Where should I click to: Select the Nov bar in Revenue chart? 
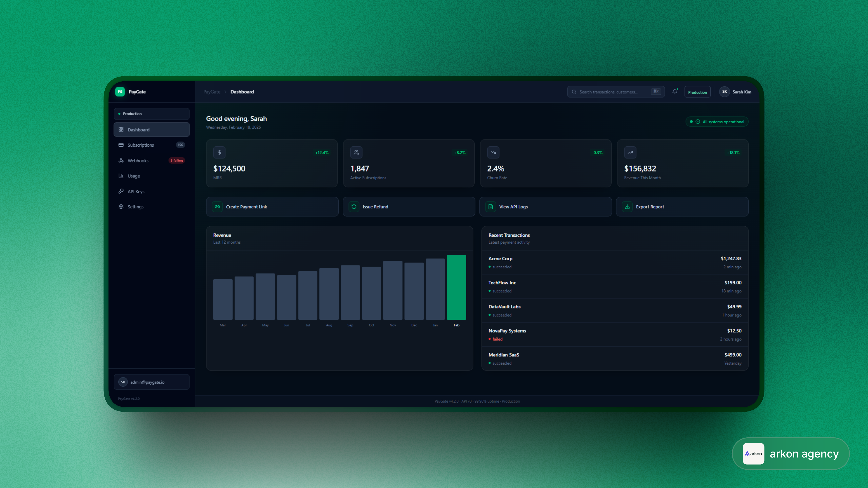(393, 290)
